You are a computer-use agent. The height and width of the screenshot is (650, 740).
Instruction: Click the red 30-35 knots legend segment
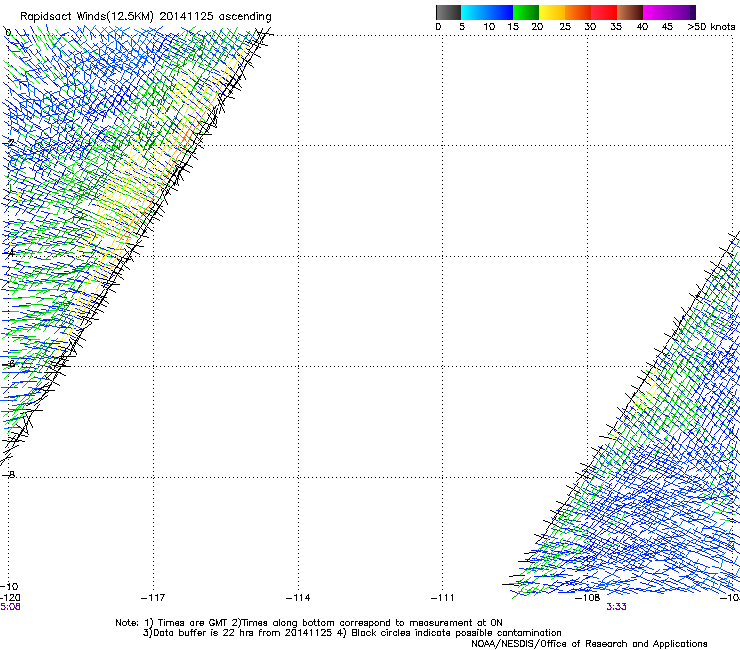pos(604,12)
